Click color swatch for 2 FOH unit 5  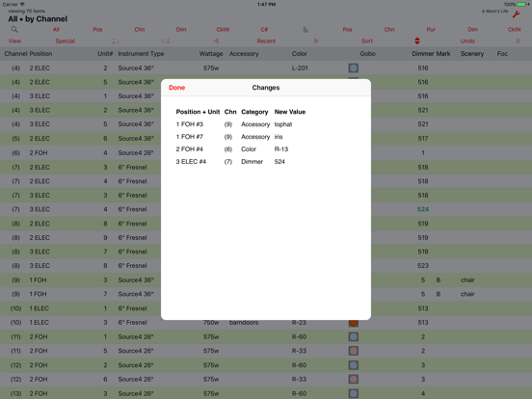353,351
